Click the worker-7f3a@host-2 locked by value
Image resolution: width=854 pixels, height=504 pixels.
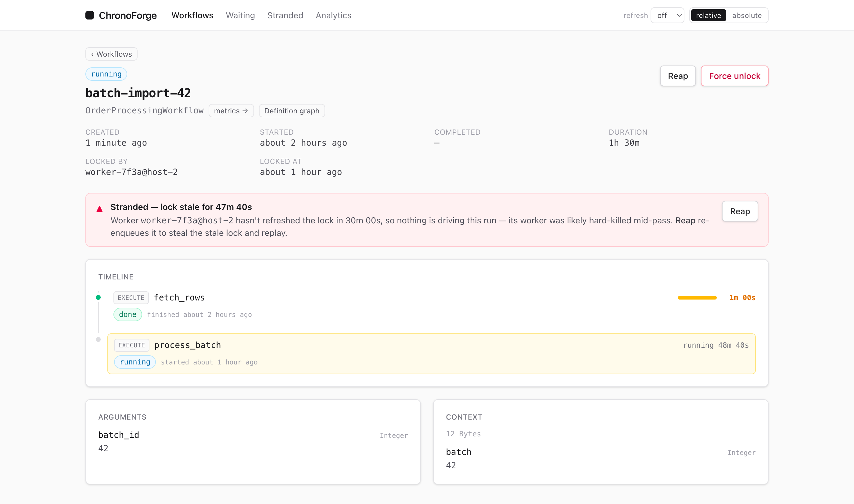point(131,172)
